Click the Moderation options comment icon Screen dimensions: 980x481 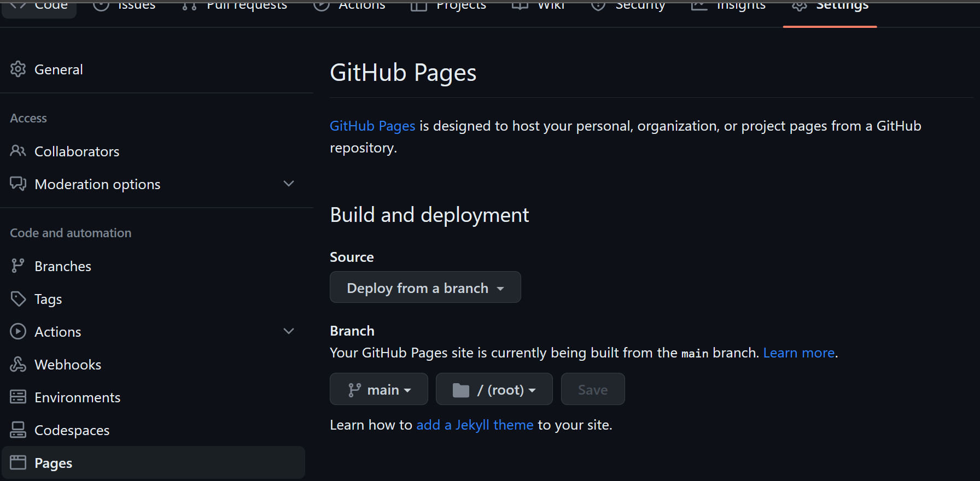18,184
